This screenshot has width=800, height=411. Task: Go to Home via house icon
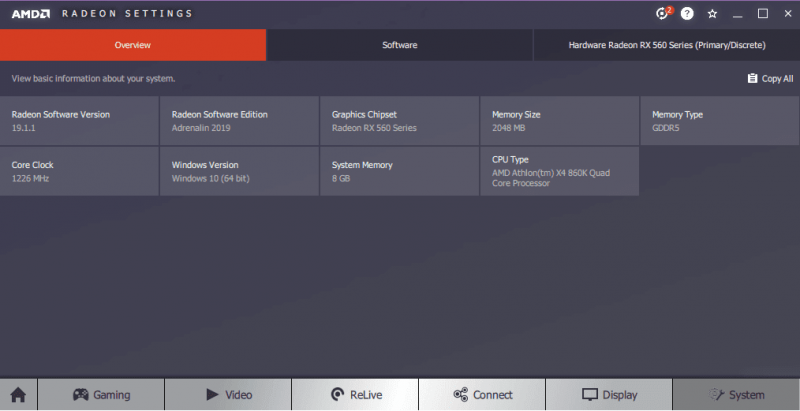[x=18, y=394]
